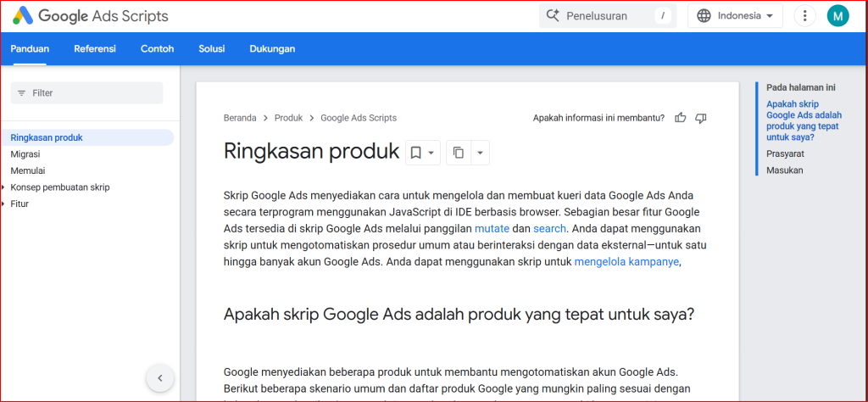Click the Apakah skrip Google Ads section heading

pyautogui.click(x=459, y=314)
